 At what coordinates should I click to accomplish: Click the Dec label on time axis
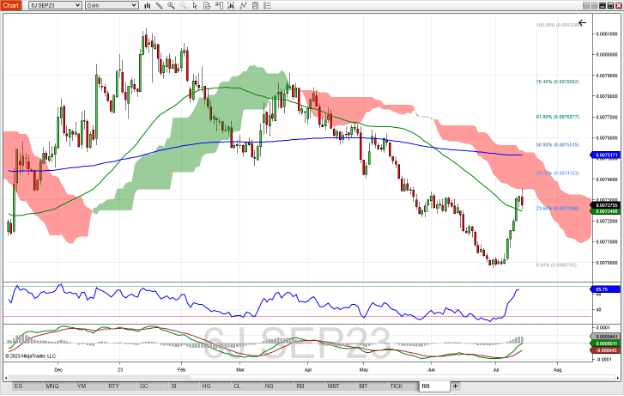point(58,370)
